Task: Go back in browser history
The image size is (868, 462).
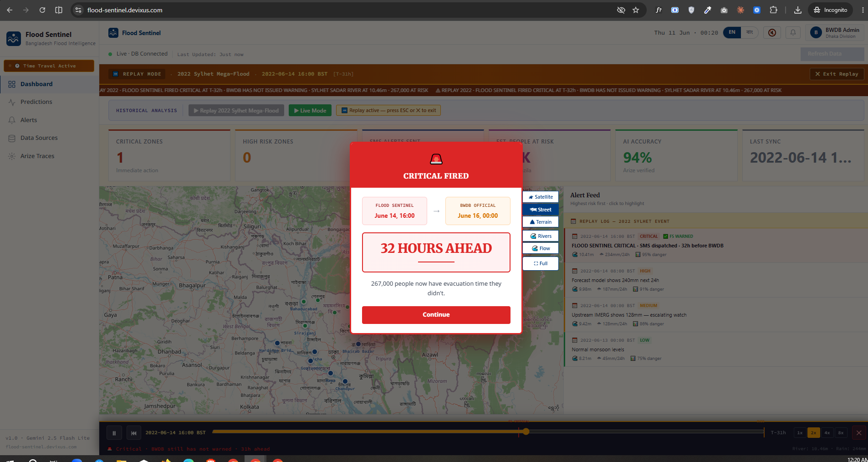Action: pos(10,10)
